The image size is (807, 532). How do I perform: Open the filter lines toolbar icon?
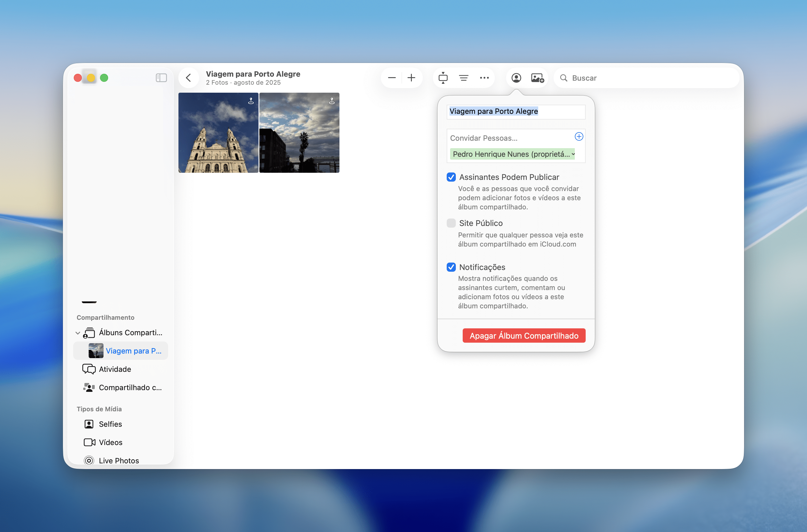[x=464, y=78]
